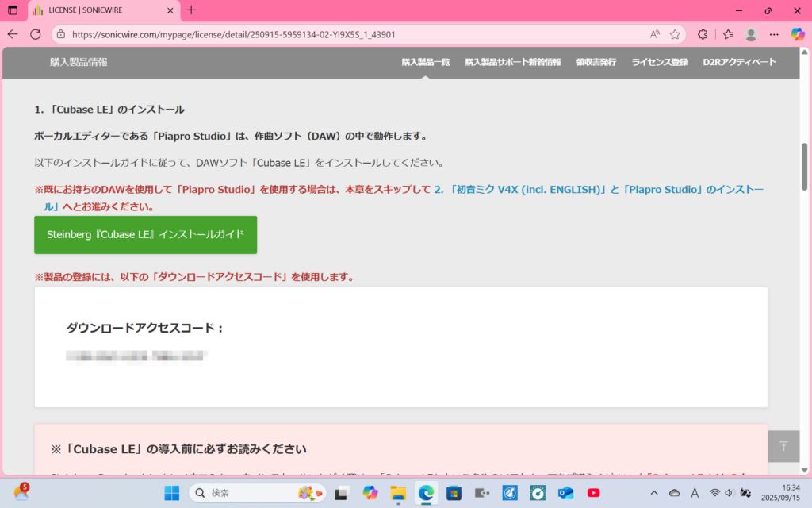The height and width of the screenshot is (508, 812).
Task: Open the user profile avatar icon
Action: pos(751,34)
